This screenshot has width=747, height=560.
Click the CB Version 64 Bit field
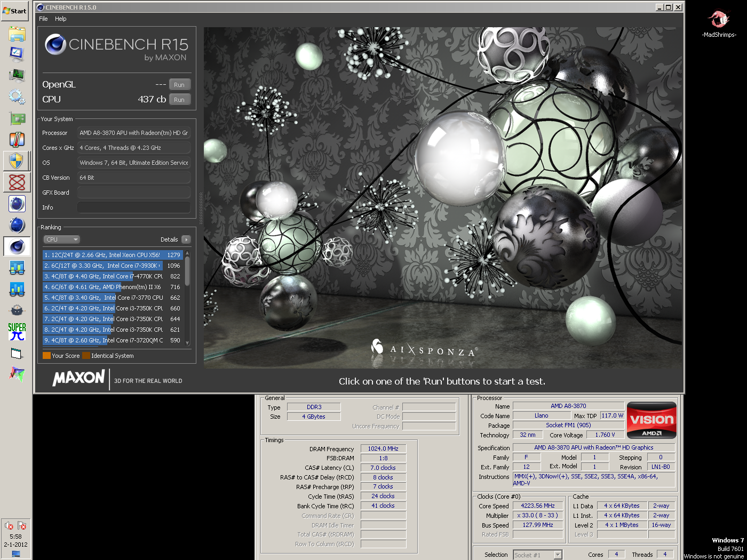coord(134,178)
